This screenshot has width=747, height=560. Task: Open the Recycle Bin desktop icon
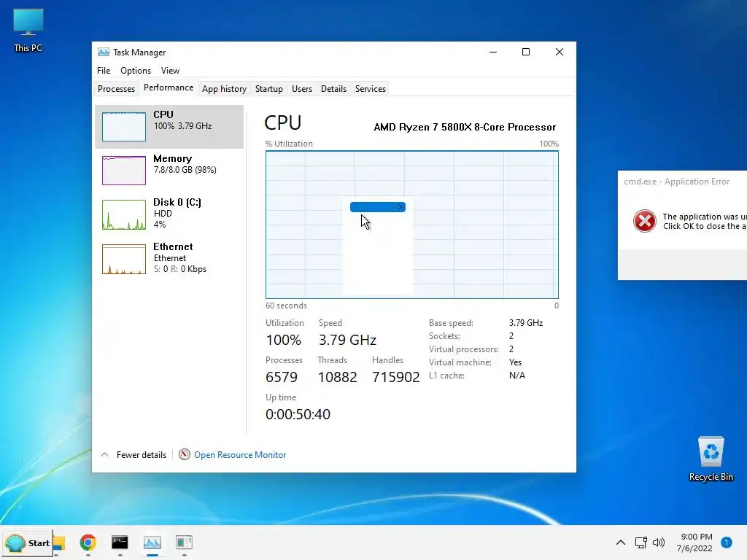[711, 459]
